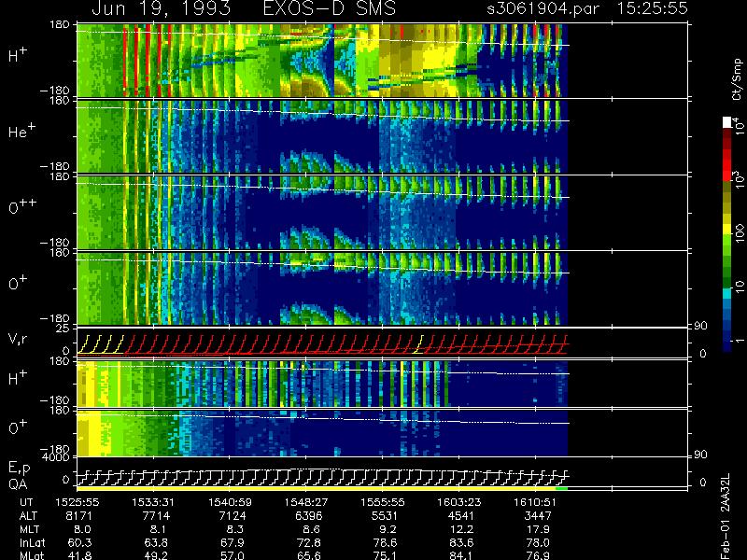Click the "InLat" row label
747x560 pixels.
coord(32,543)
